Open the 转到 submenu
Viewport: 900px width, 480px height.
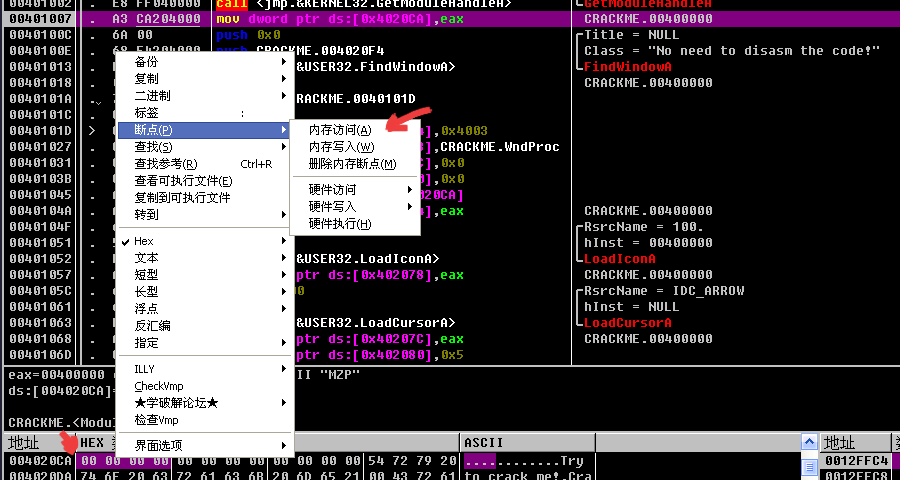click(205, 215)
